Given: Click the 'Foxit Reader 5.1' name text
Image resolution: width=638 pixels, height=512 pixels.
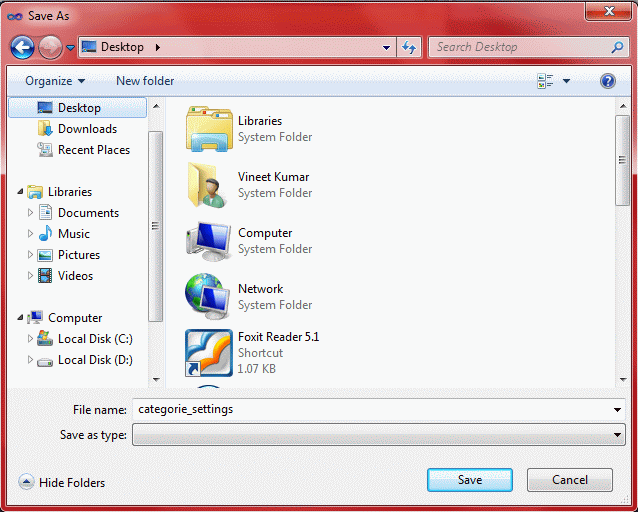Looking at the screenshot, I should point(279,337).
